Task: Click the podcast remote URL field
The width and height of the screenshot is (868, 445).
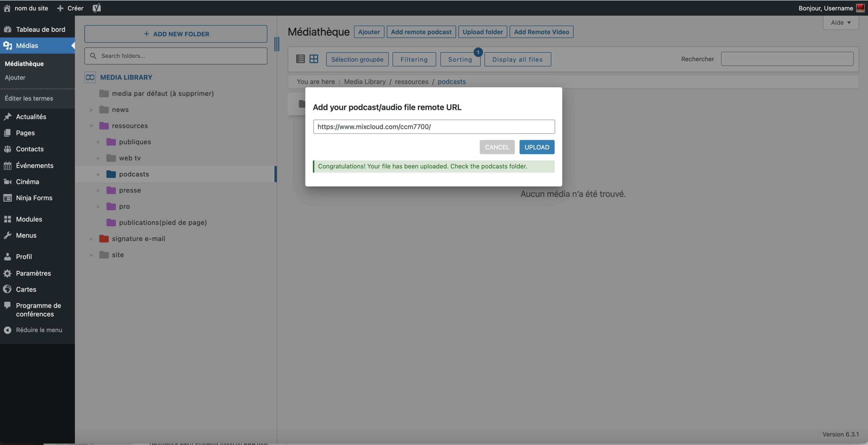Action: click(434, 127)
